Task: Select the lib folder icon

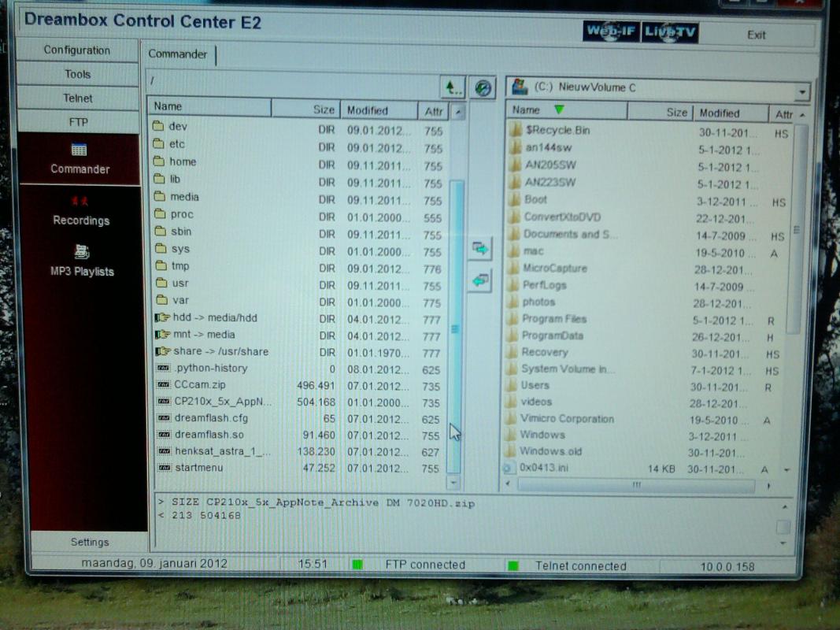Action: click(159, 179)
